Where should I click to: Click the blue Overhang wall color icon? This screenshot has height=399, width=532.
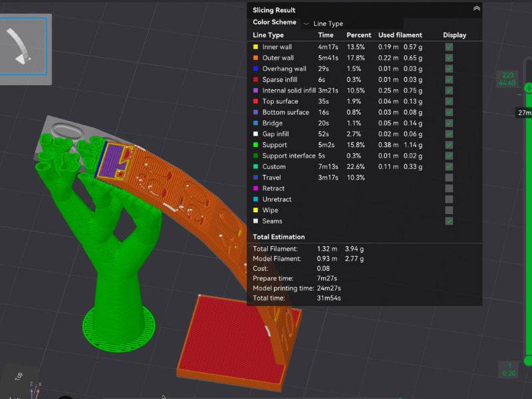click(256, 68)
